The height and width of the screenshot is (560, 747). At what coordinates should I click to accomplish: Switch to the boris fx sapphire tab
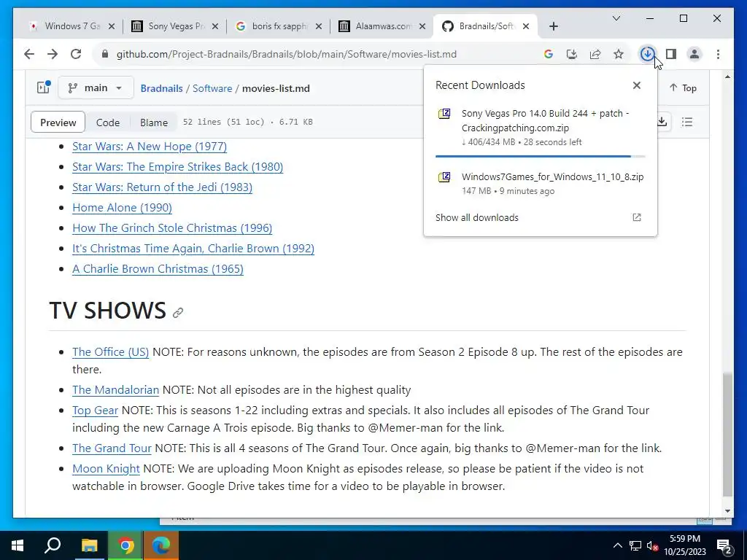coord(279,26)
